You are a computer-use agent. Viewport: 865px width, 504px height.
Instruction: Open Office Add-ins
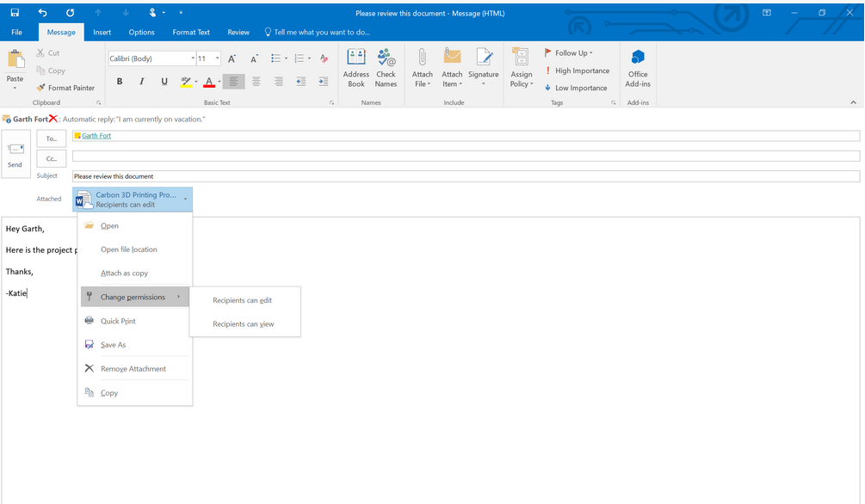pos(638,68)
